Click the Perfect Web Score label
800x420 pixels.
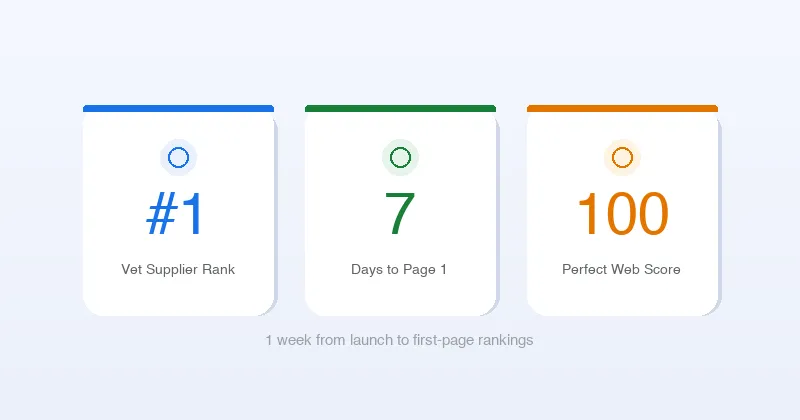point(621,270)
